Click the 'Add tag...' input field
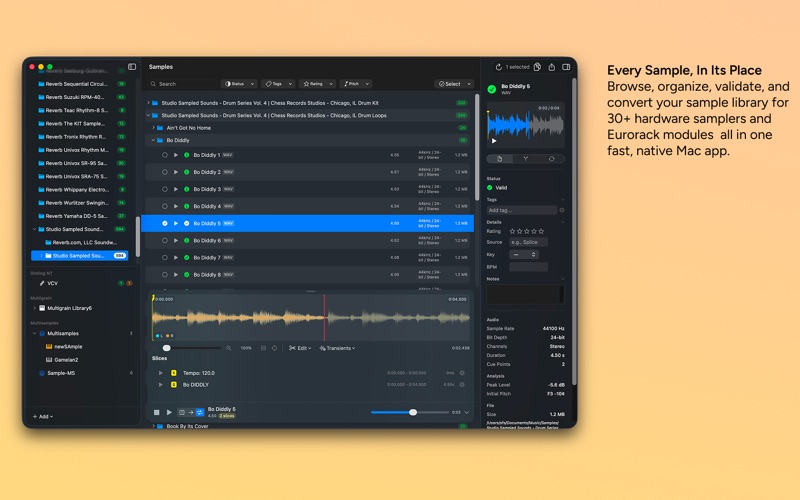Viewport: 800px width, 500px height. tap(521, 210)
